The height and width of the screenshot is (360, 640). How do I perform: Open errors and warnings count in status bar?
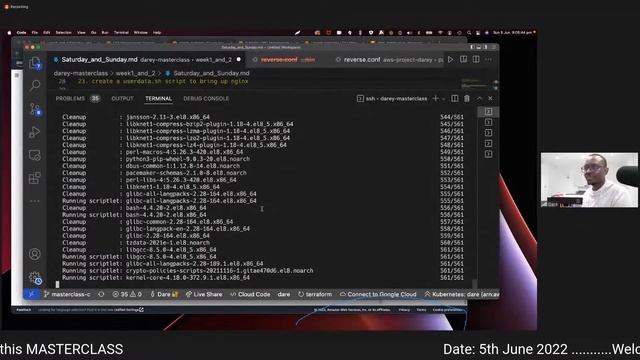pyautogui.click(x=127, y=294)
